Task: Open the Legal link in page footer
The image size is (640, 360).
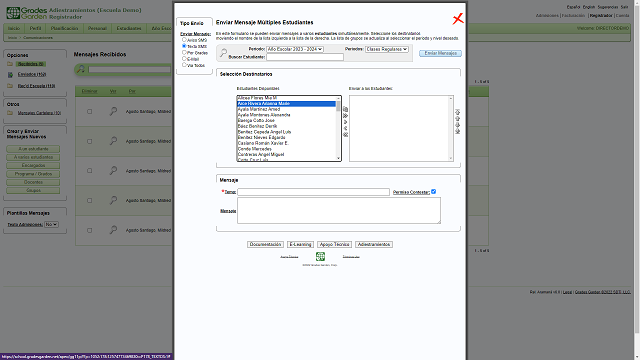Action: pyautogui.click(x=567, y=292)
